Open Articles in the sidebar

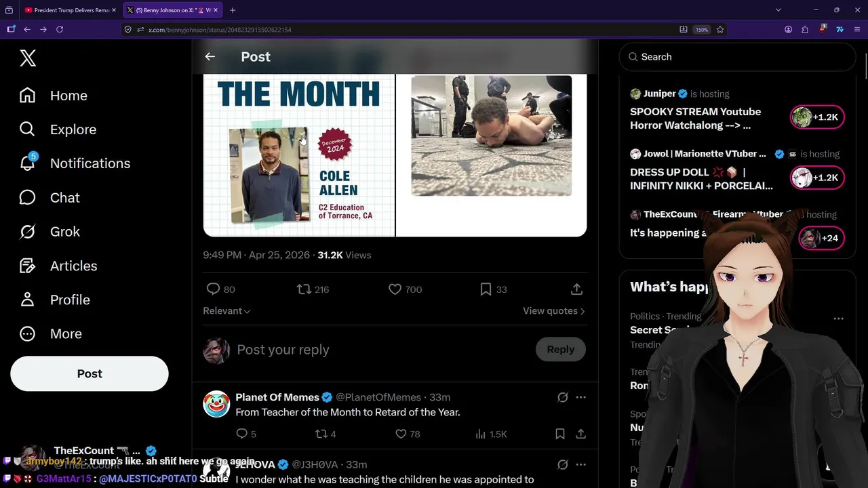pos(58,266)
